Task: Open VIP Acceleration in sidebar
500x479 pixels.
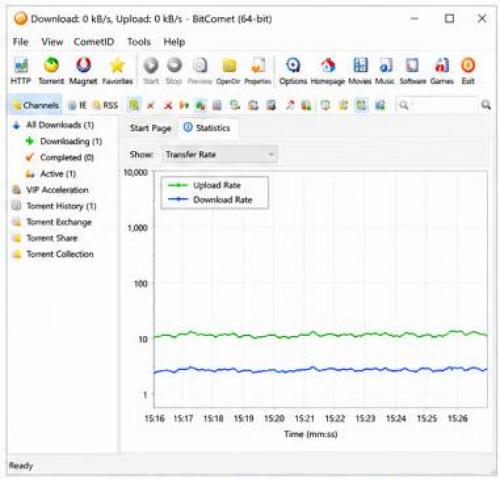Action: 57,190
